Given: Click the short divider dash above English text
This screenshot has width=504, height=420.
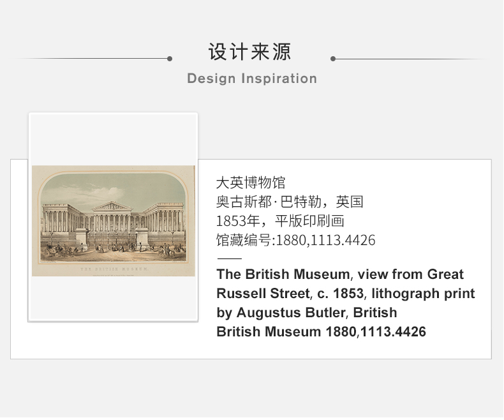Looking at the screenshot, I should [x=229, y=259].
